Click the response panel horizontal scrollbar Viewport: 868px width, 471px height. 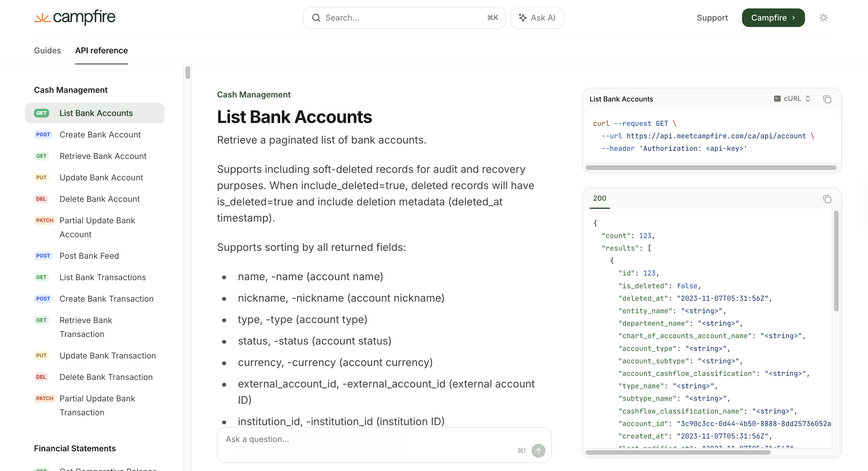tap(678, 452)
